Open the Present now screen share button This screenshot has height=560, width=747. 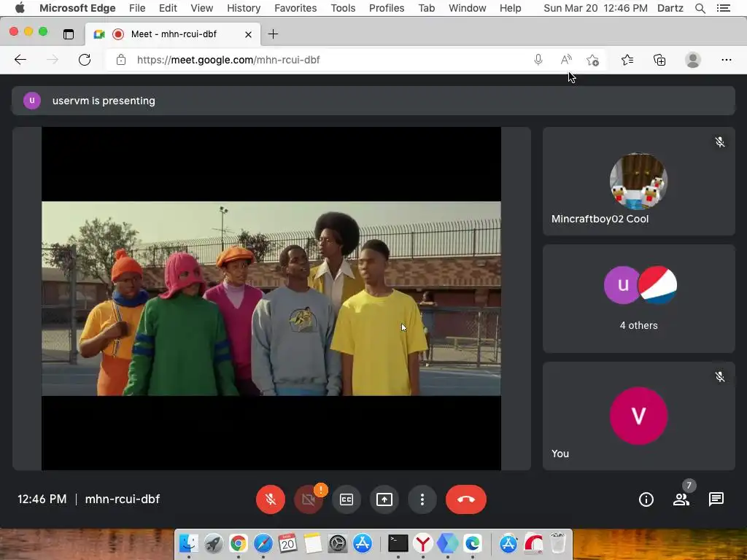click(384, 499)
